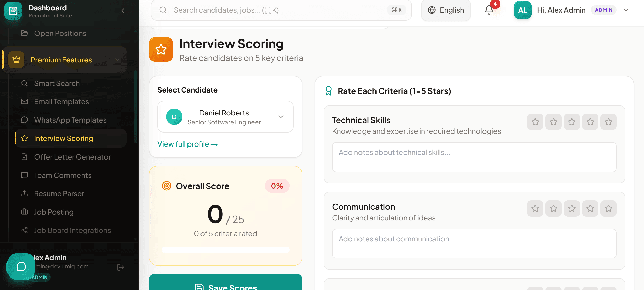
Task: Click the orange Interview Scoring star icon
Action: click(x=161, y=49)
